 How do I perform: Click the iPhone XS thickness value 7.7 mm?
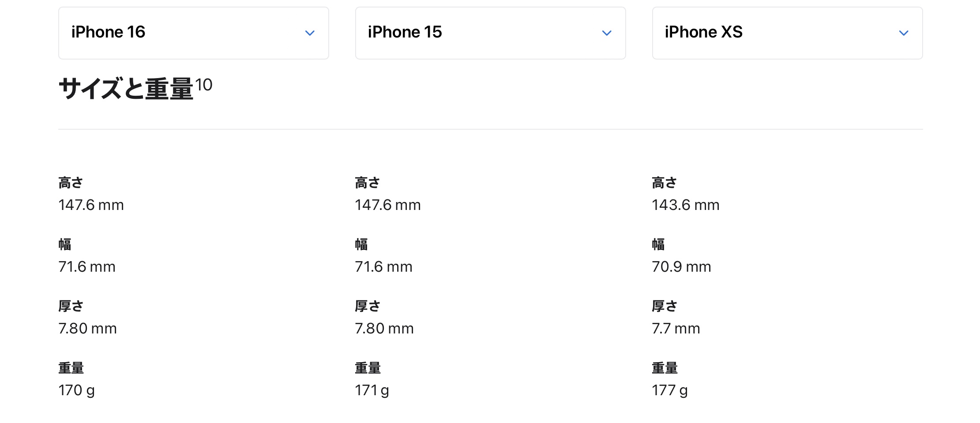[676, 329]
